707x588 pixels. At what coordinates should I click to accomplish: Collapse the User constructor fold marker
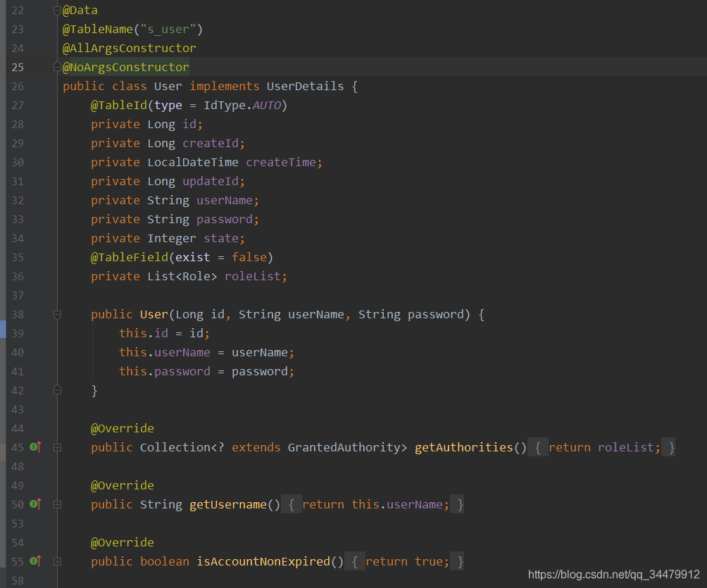coord(57,315)
